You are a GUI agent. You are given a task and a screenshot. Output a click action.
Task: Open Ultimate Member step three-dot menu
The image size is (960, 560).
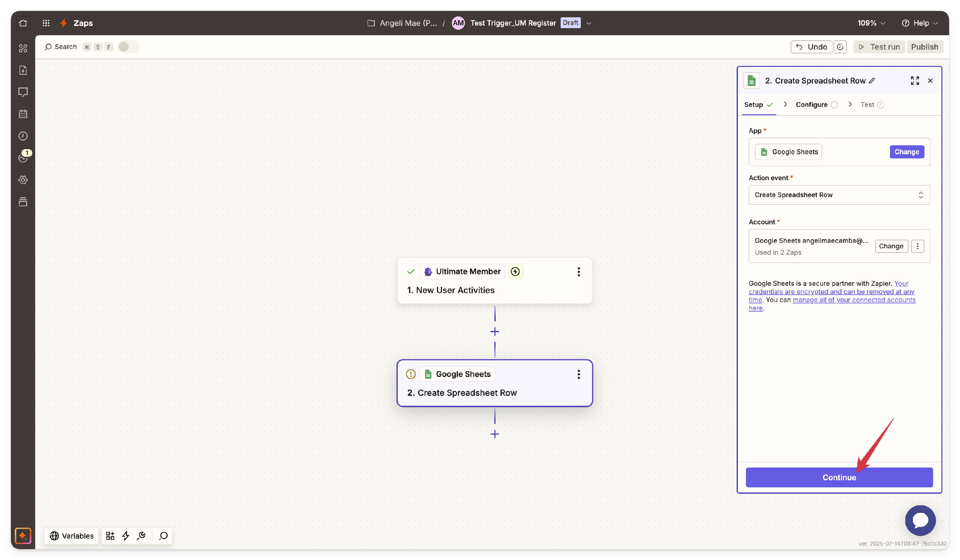579,272
